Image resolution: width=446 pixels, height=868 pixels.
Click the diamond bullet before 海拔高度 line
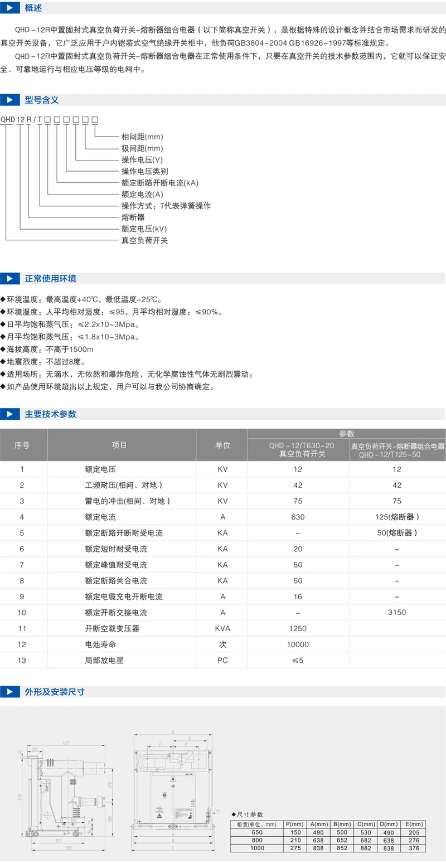[x=4, y=350]
